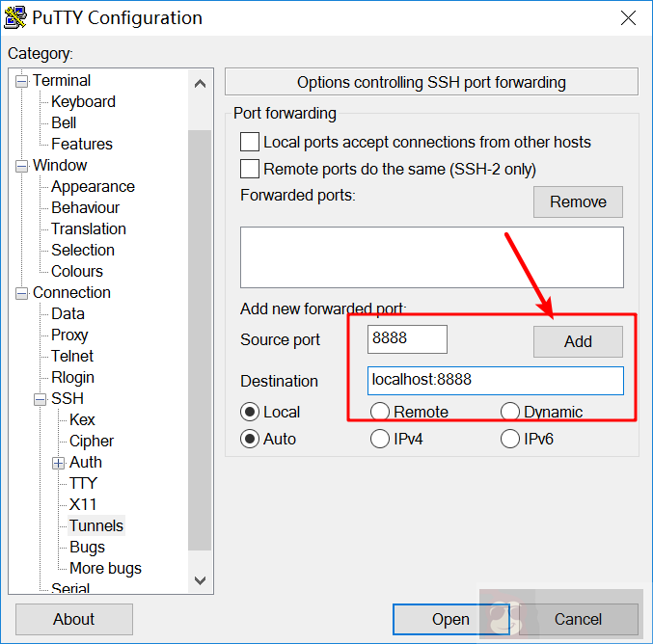Go to the Kex settings page
Image resolution: width=653 pixels, height=644 pixels.
click(82, 419)
